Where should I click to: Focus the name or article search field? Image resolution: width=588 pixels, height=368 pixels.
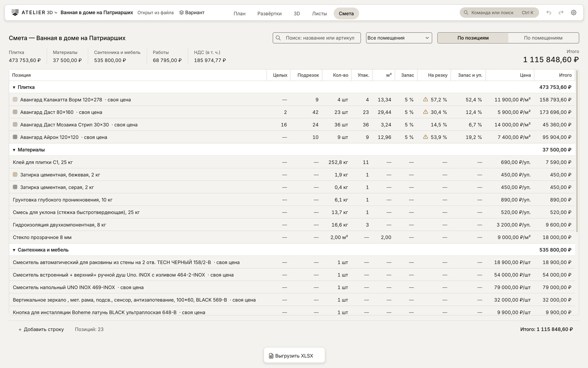pos(317,38)
